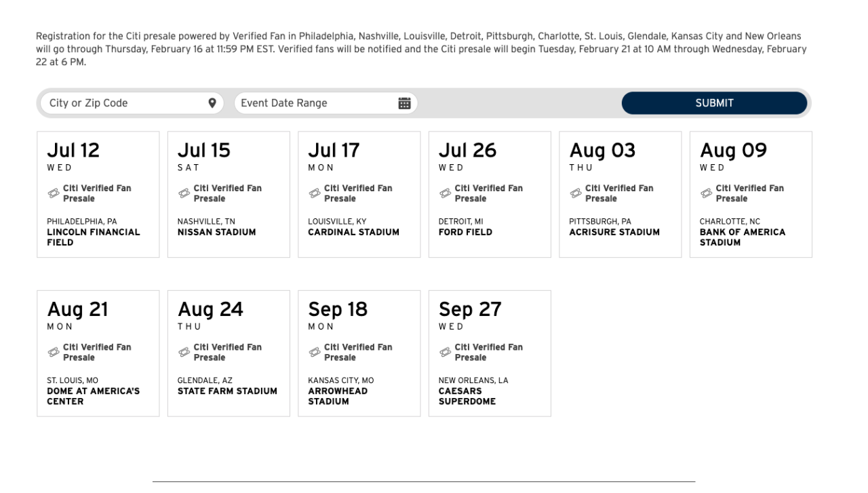Click Acrisure Stadium venue name
This screenshot has width=868, height=493.
[x=614, y=233]
